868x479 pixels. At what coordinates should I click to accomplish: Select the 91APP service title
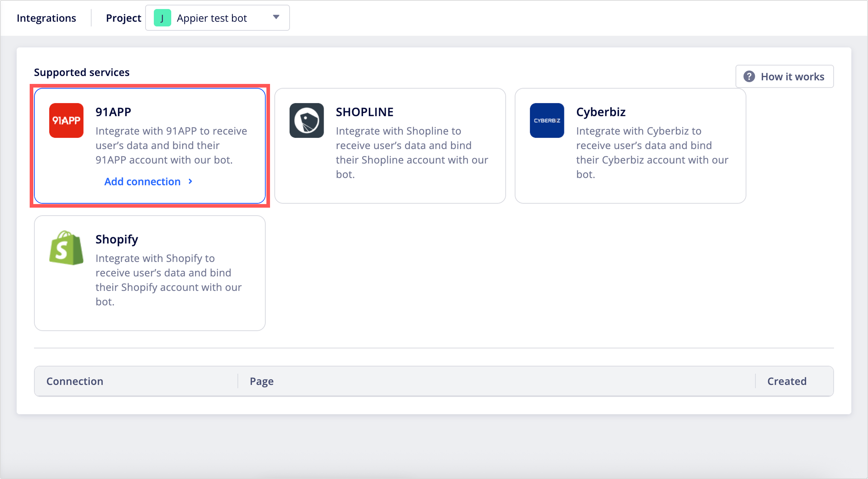click(113, 112)
